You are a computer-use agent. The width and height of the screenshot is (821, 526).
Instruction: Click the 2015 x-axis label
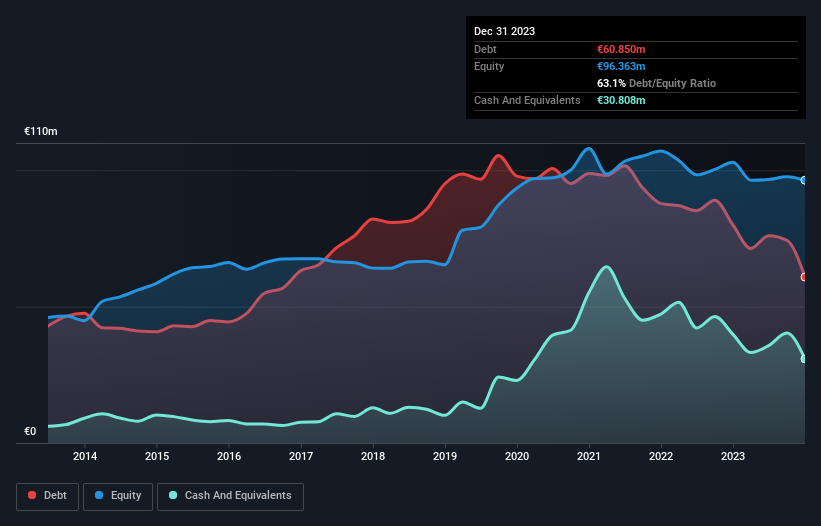coord(157,456)
